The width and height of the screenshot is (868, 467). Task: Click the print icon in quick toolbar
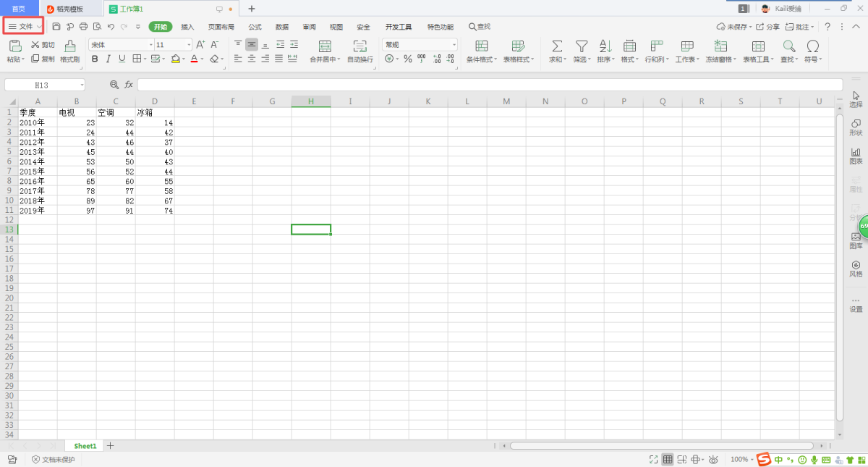pyautogui.click(x=83, y=27)
